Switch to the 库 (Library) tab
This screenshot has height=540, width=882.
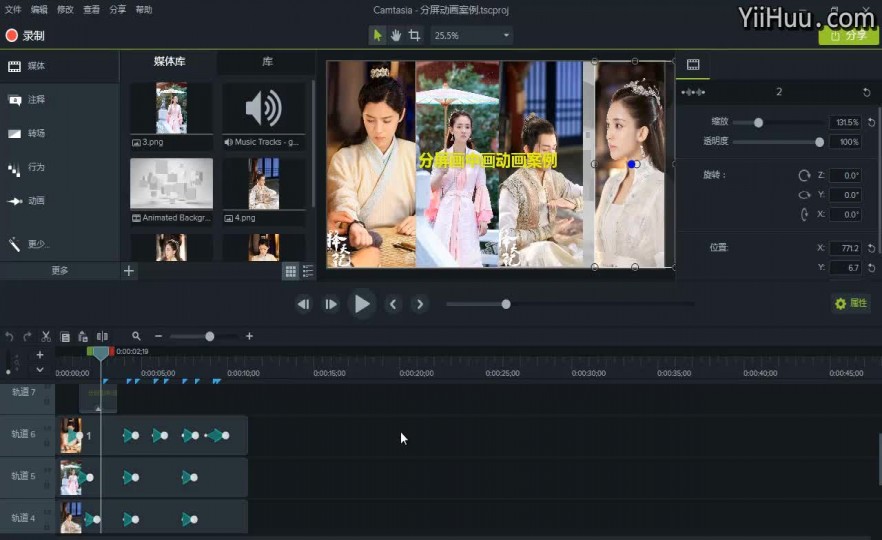[267, 61]
